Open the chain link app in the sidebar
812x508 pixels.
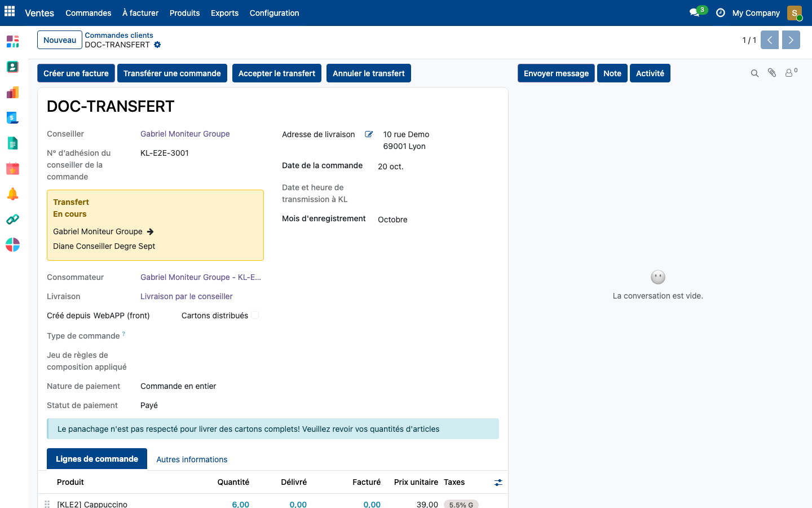(x=12, y=219)
